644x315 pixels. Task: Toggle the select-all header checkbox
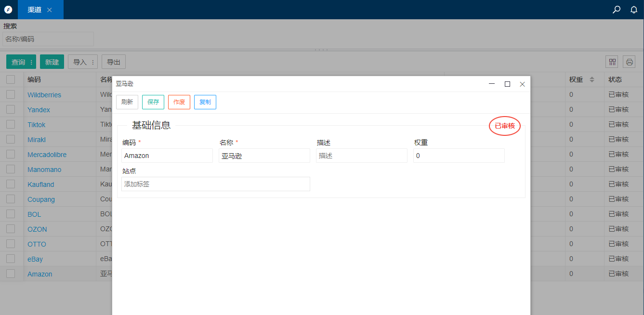[11, 79]
